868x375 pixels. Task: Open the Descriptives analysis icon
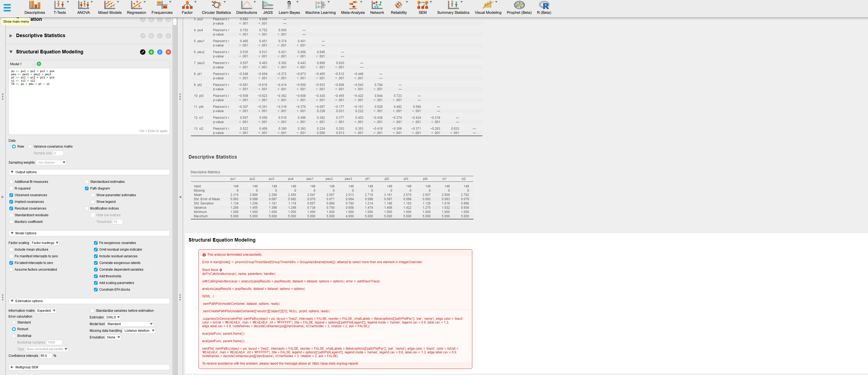(35, 7)
